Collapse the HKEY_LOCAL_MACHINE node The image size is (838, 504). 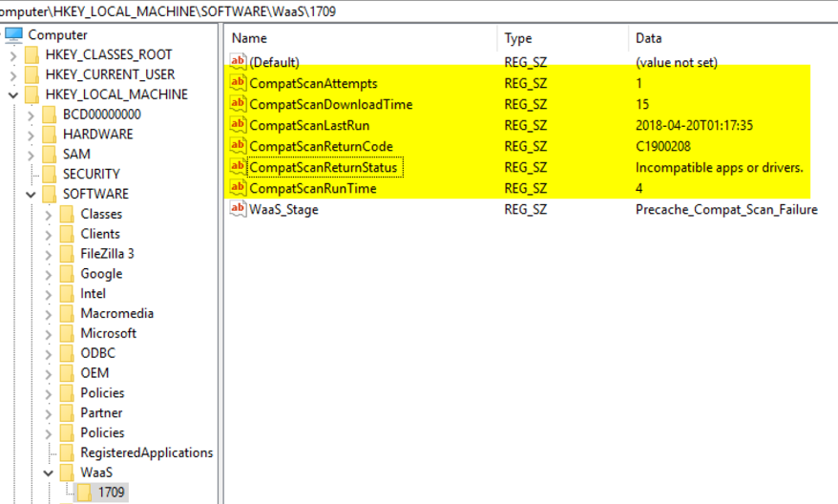(x=12, y=95)
